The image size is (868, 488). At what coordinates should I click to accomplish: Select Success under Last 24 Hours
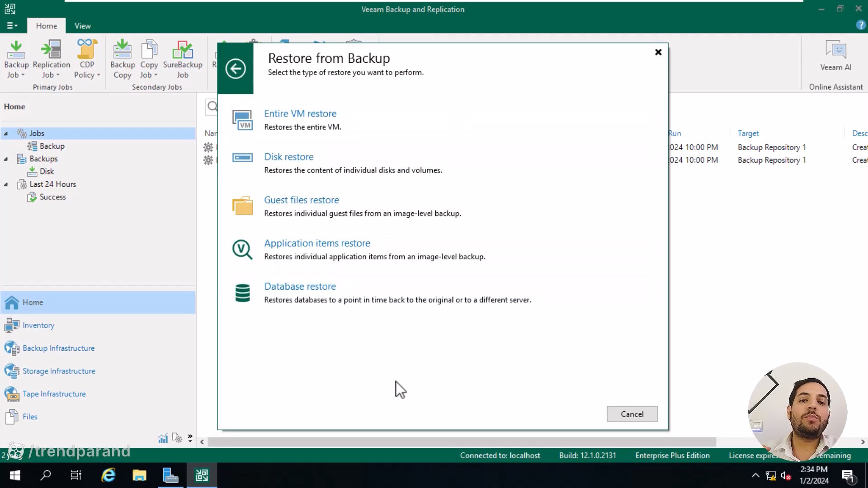pyautogui.click(x=52, y=197)
